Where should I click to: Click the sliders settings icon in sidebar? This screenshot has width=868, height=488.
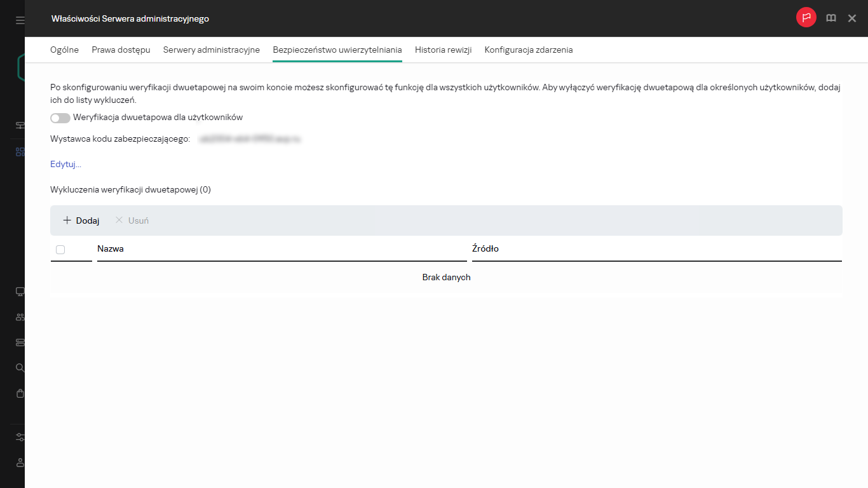[x=20, y=437]
